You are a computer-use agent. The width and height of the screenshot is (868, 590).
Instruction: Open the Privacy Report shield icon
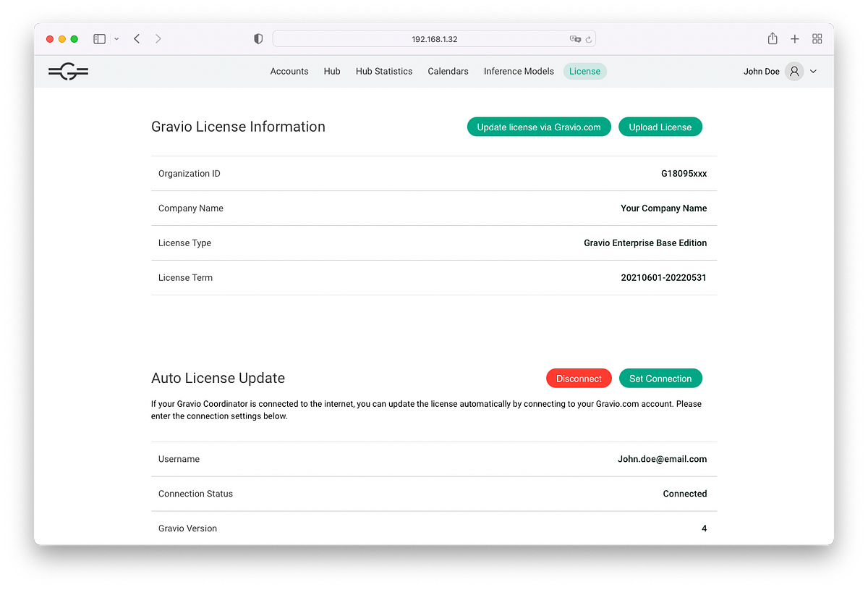point(258,38)
